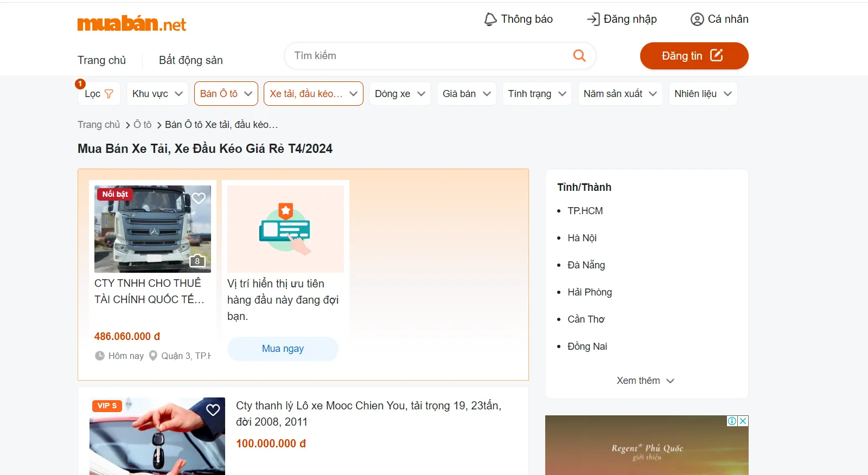Click the orange search magnifier icon

(x=579, y=55)
